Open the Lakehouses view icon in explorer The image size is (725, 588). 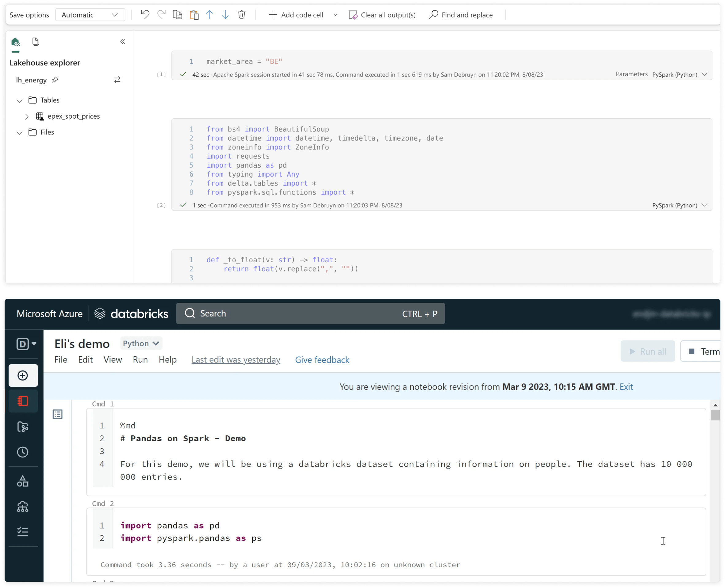(15, 41)
